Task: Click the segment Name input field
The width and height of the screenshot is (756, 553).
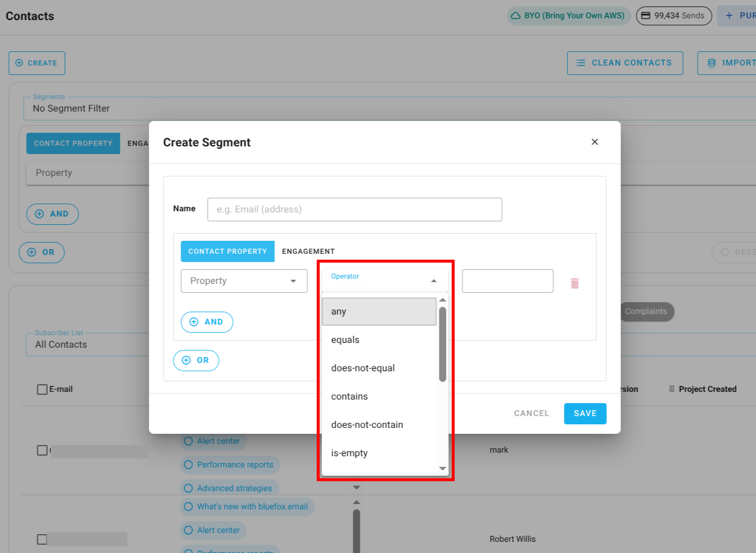Action: 354,210
